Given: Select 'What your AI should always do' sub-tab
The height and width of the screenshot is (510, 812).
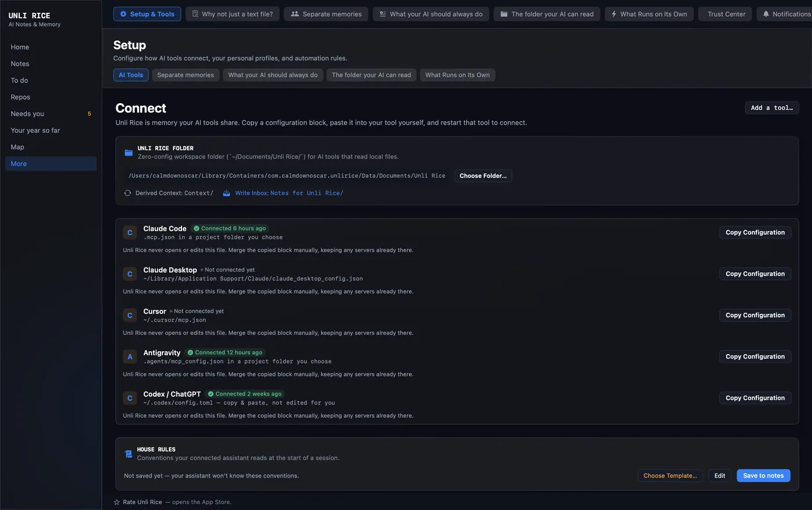Looking at the screenshot, I should [x=273, y=75].
